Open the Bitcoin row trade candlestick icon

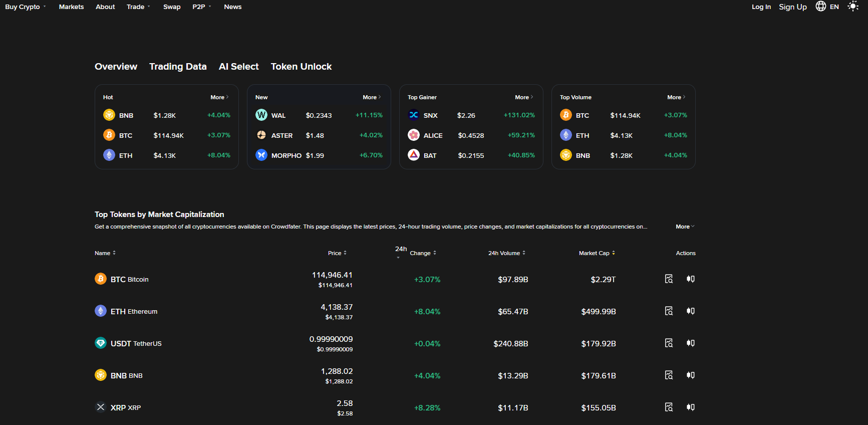click(691, 279)
